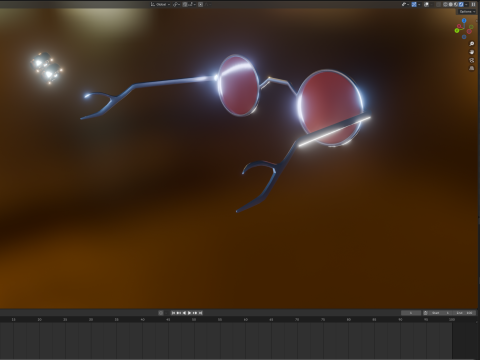Click the pan view hand icon

pyautogui.click(x=472, y=52)
